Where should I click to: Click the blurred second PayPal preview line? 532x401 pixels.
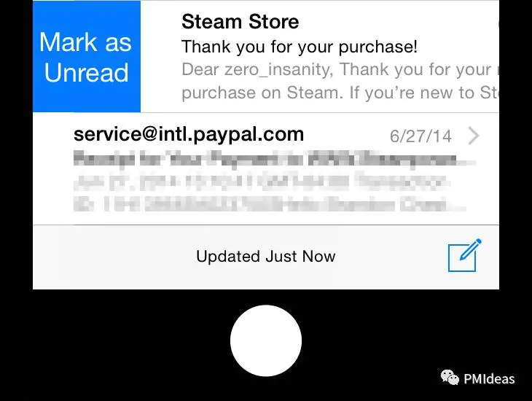(261, 182)
